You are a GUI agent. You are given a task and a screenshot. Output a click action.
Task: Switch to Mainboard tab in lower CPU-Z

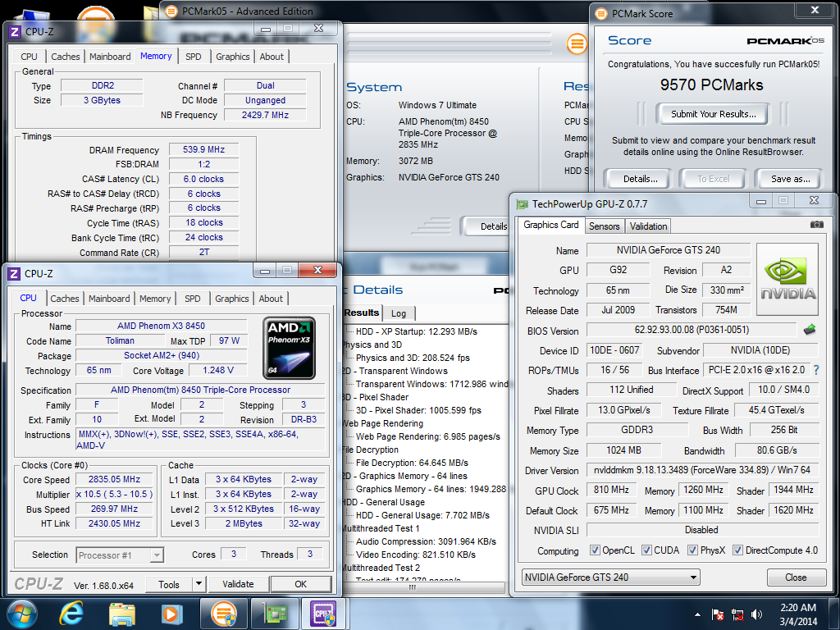(x=109, y=299)
